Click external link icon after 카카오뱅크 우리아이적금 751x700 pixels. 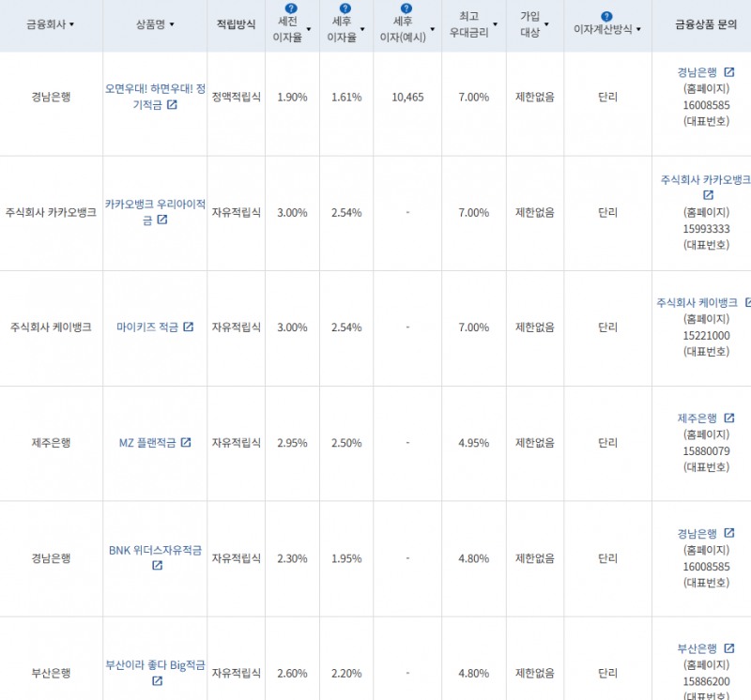pyautogui.click(x=162, y=220)
